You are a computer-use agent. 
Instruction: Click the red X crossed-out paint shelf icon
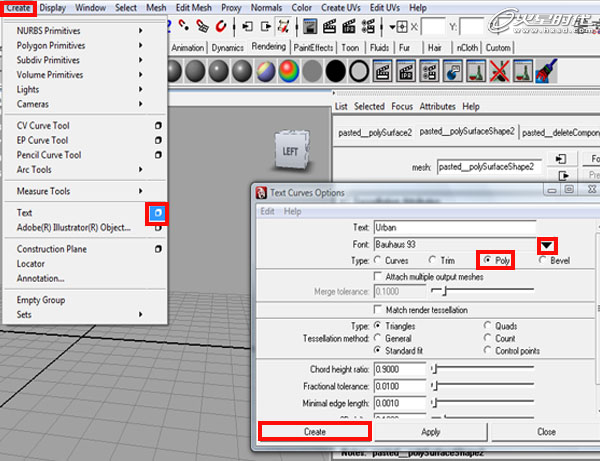[499, 71]
